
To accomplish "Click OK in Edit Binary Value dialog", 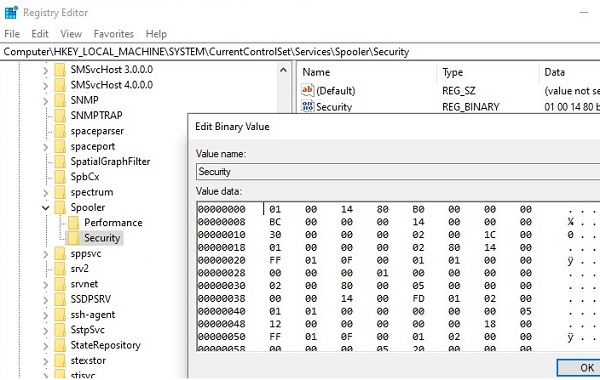I will [x=579, y=368].
